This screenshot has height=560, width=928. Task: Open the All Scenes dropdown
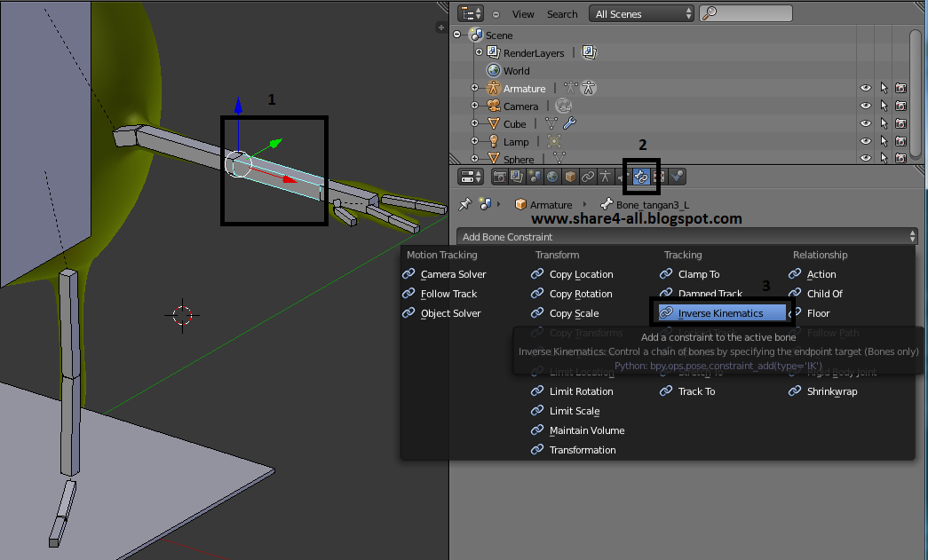(641, 13)
